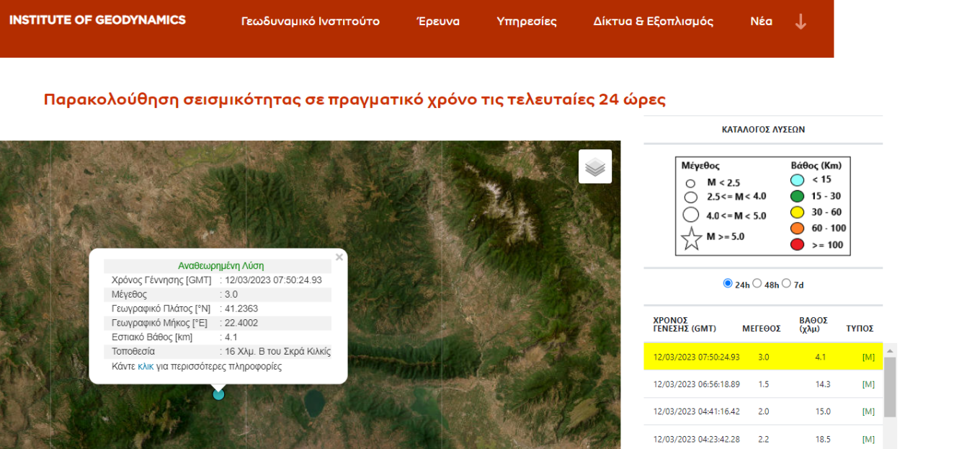Follow the κλικ link in popup
980x449 pixels.
(146, 366)
